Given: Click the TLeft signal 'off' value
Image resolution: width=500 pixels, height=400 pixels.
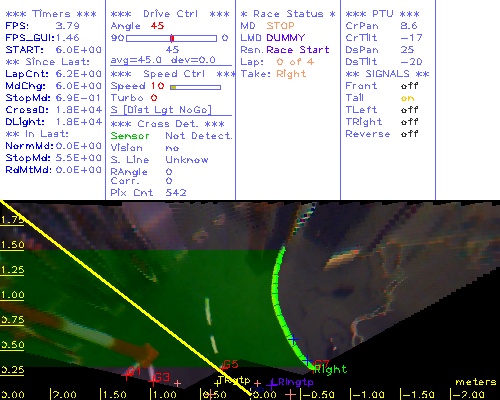Looking at the screenshot, I should point(409,110).
